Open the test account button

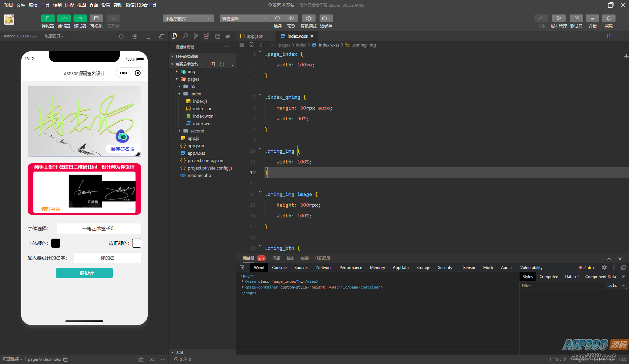(x=576, y=18)
